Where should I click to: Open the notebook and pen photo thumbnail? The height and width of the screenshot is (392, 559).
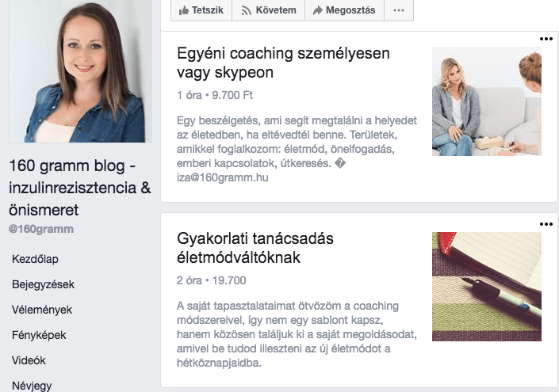pyautogui.click(x=487, y=286)
